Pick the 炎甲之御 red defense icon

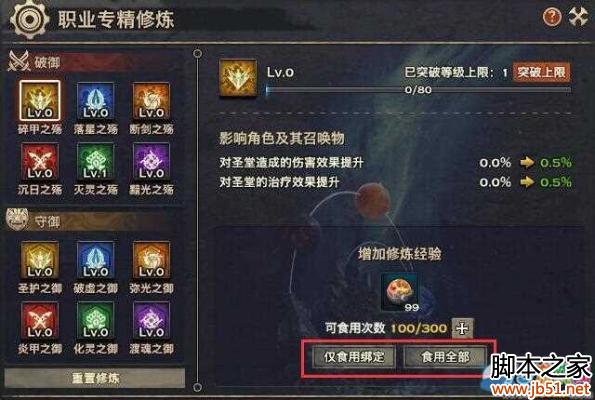point(40,320)
